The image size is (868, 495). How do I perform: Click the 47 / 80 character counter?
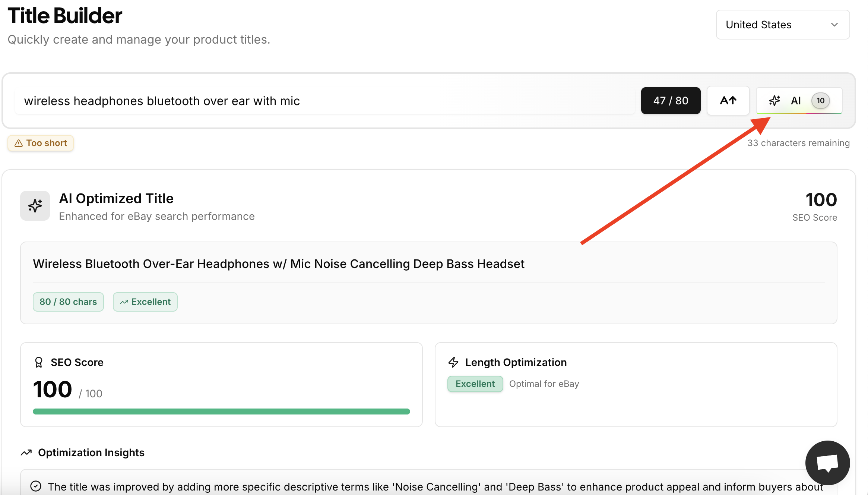click(671, 101)
